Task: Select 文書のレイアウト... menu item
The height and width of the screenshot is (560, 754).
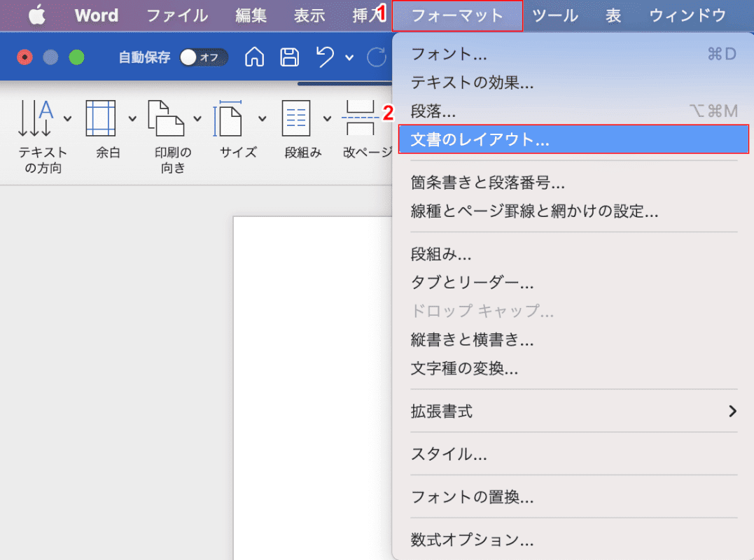Action: coord(573,139)
